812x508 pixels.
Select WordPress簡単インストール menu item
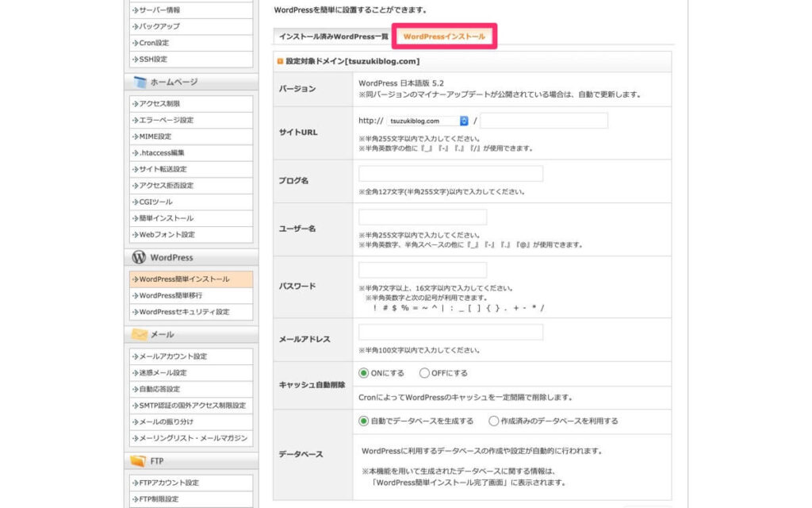point(191,279)
